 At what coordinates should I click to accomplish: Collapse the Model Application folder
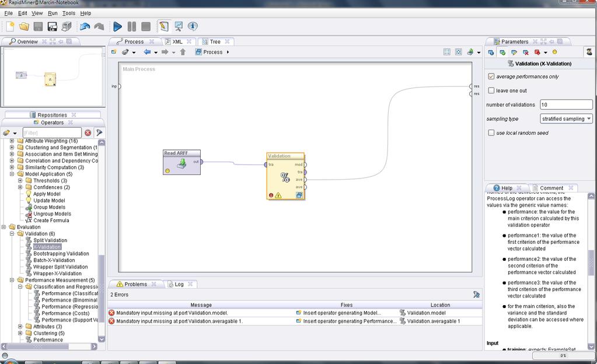point(12,174)
